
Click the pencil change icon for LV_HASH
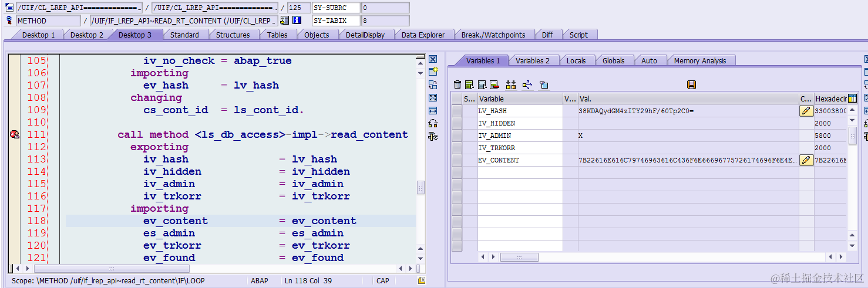[806, 111]
